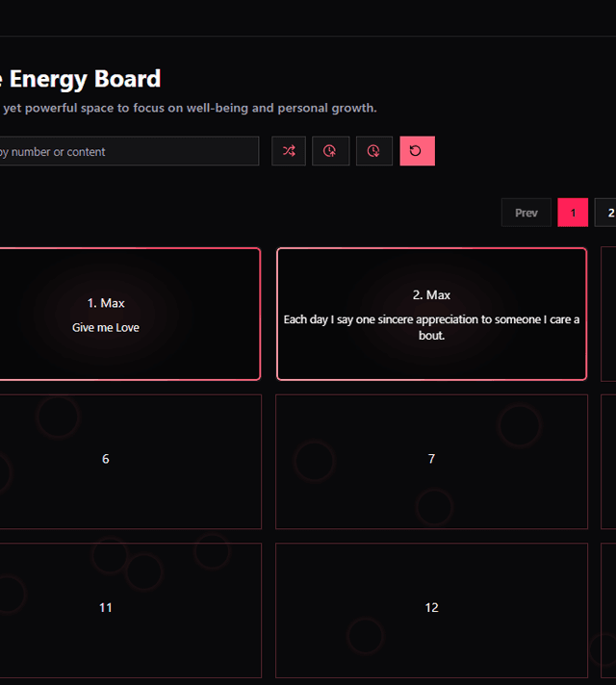Sort by time ascending clock-up icon
Viewport: 616px width, 685px height.
tap(330, 151)
